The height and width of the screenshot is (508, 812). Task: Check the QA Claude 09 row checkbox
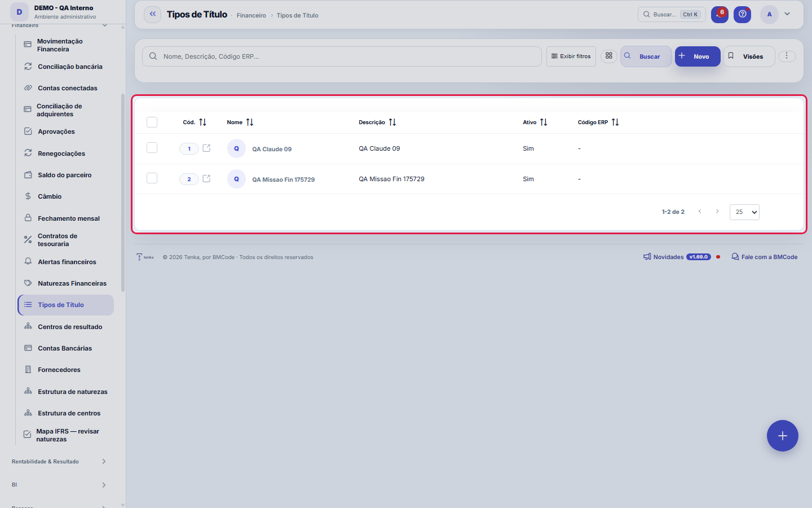click(152, 148)
